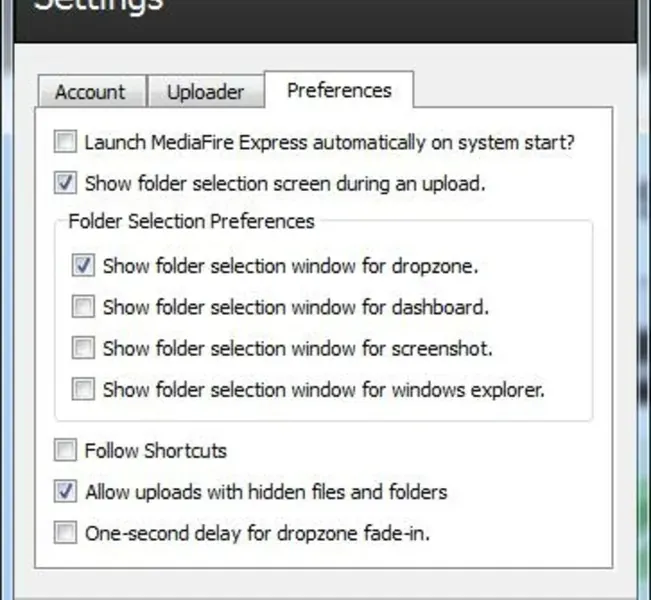This screenshot has height=600, width=651.
Task: Click 'Allow uploads with hidden files' label text
Action: tap(266, 492)
